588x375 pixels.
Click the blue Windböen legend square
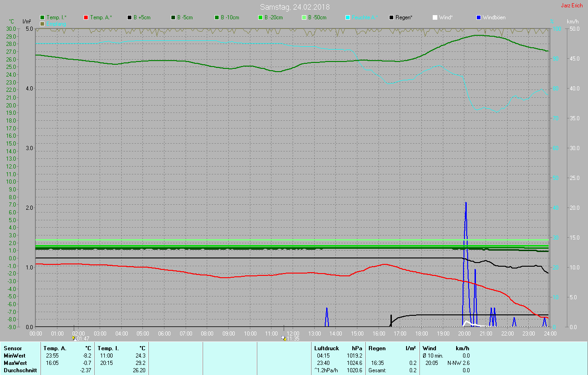(x=479, y=17)
